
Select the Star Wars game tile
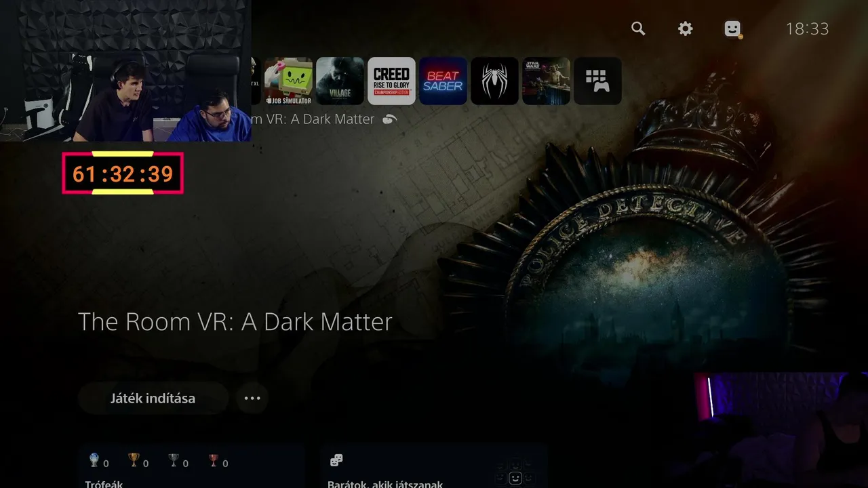click(x=546, y=81)
